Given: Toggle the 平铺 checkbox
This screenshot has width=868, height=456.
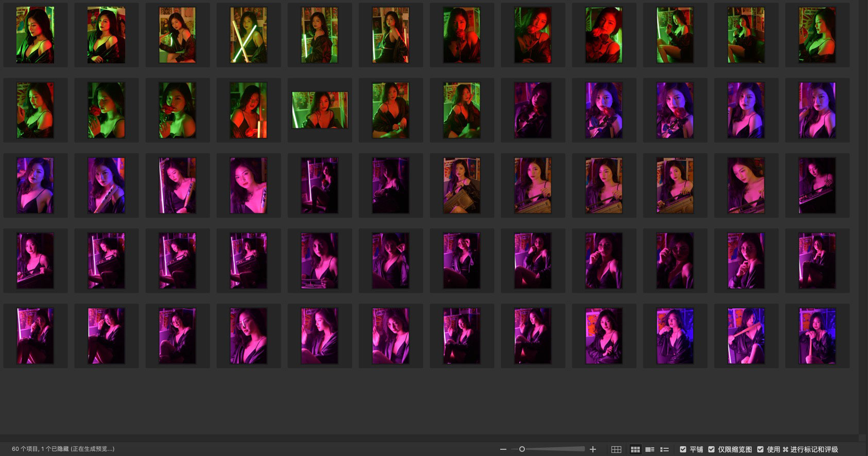Looking at the screenshot, I should (x=683, y=449).
